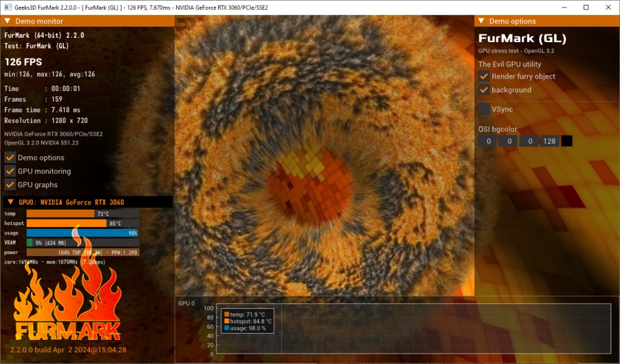Close the FurMark window
620x364 pixels.
point(608,7)
